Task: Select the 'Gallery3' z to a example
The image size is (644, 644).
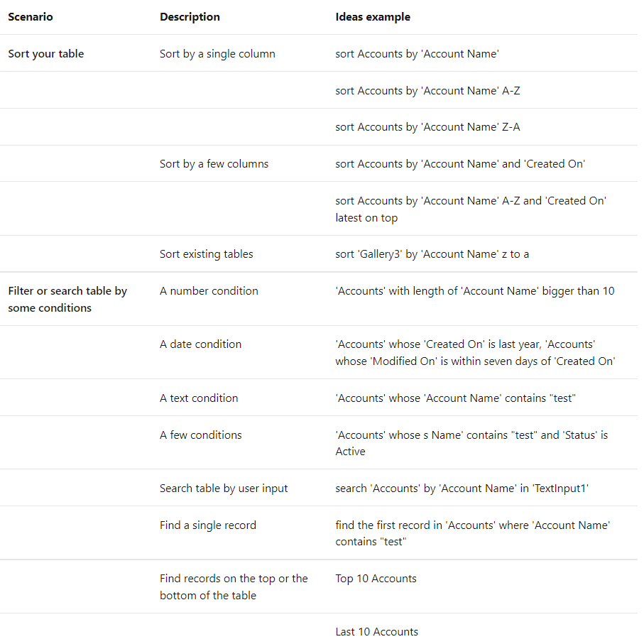Action: pos(432,253)
